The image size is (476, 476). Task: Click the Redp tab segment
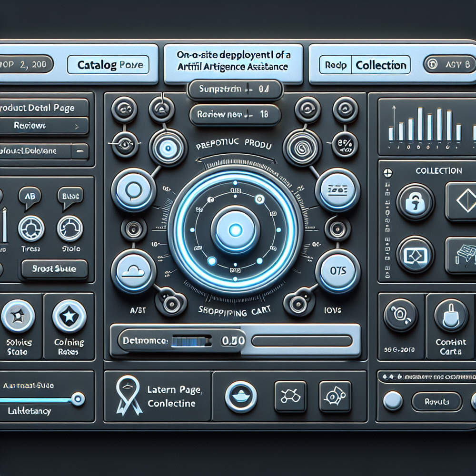[336, 65]
